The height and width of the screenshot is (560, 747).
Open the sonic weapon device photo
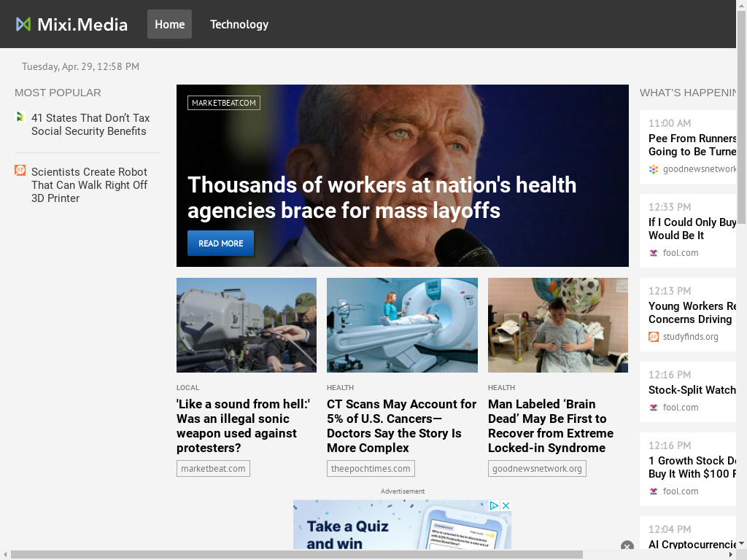point(247,325)
